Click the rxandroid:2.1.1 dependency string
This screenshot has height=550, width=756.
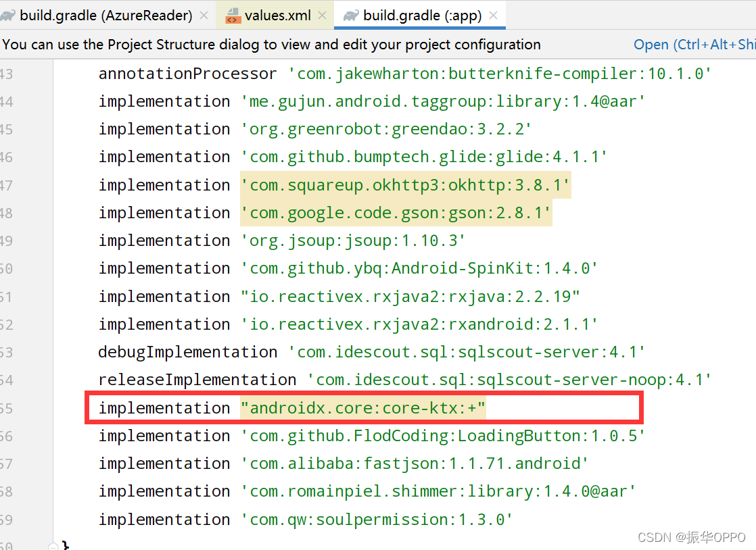click(419, 324)
